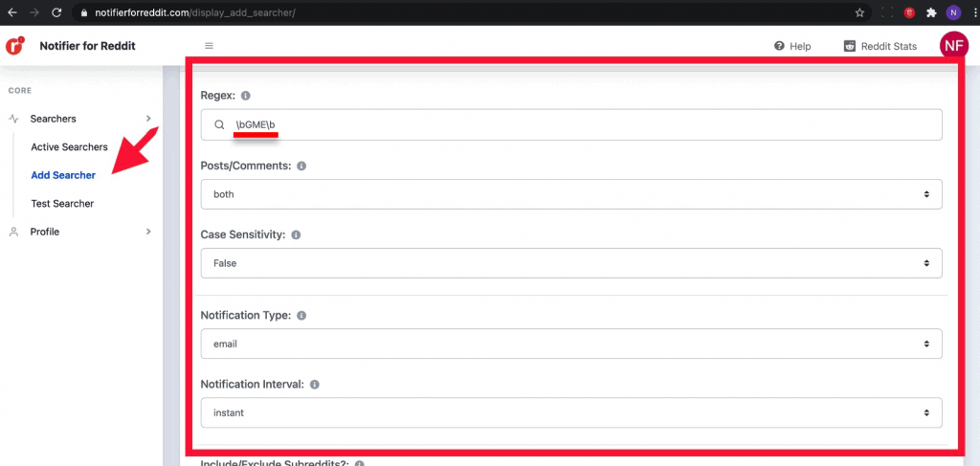Click the info icon beside Notification Type
The image size is (980, 466).
pyautogui.click(x=301, y=316)
